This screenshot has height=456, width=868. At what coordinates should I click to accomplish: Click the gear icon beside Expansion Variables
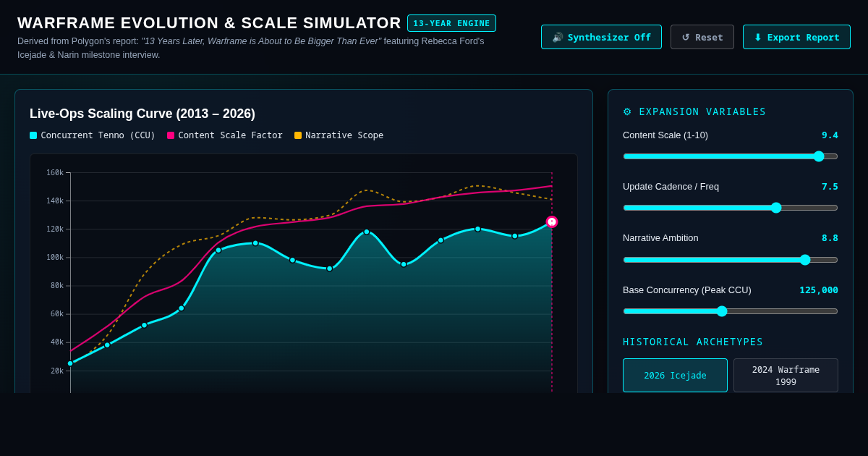click(x=627, y=111)
